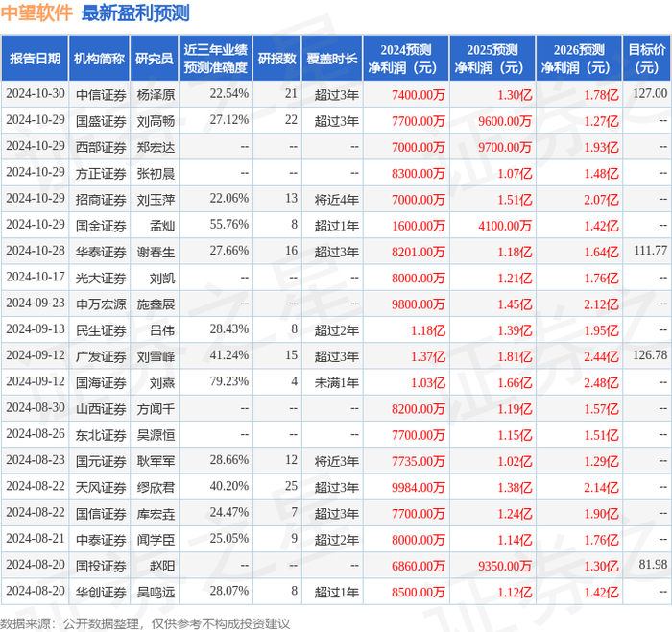Click the 最新盈利预测 title text

point(135,12)
